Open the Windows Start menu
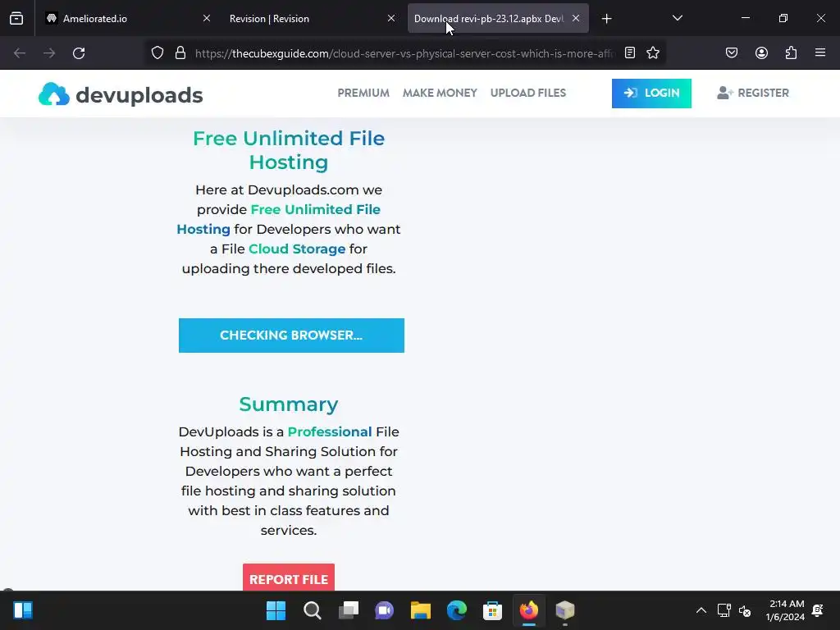 pos(276,610)
